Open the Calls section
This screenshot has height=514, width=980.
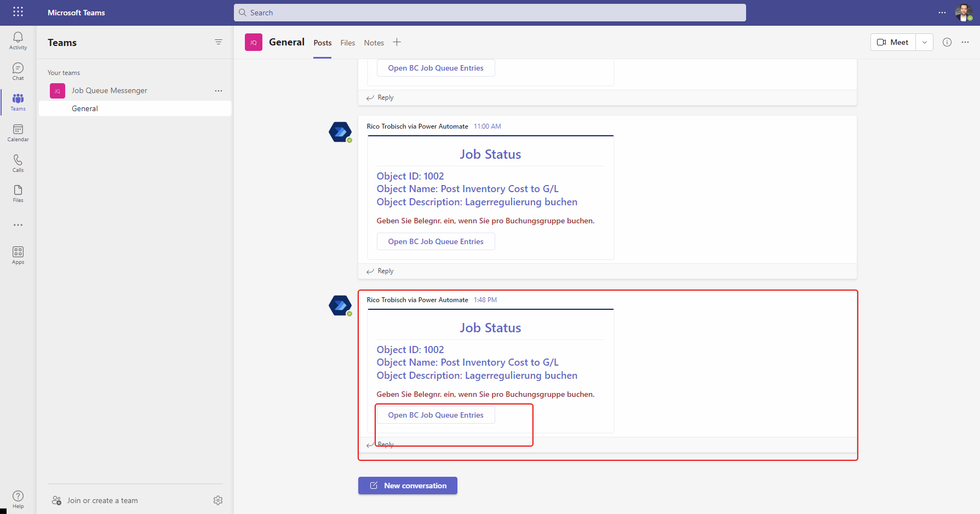coord(18,163)
